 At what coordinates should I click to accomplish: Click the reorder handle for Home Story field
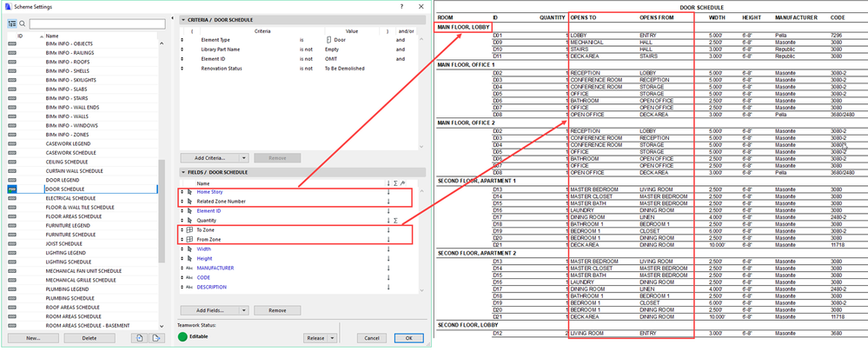pos(182,191)
